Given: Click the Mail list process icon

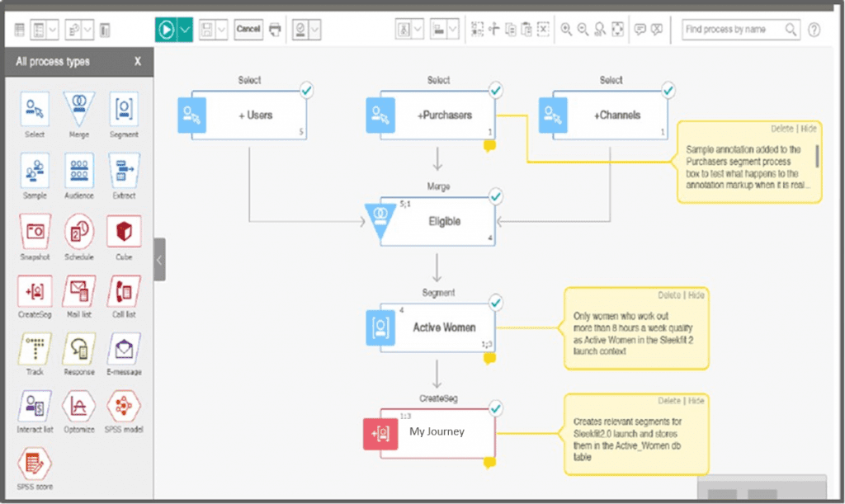Looking at the screenshot, I should [x=78, y=291].
